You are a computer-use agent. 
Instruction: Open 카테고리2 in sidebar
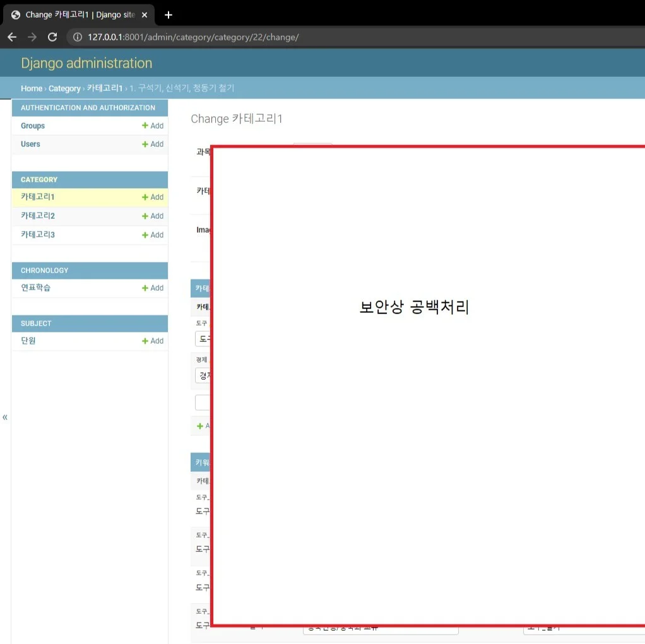coord(38,216)
